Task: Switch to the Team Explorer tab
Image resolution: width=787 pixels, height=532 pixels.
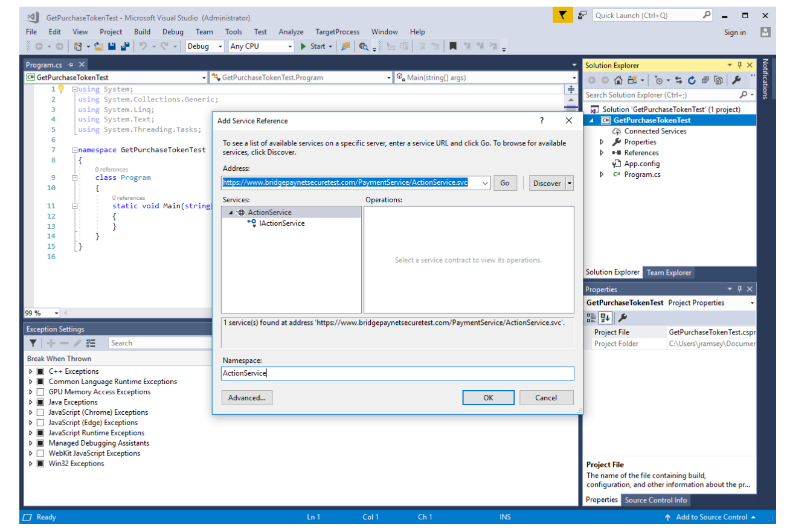Action: click(669, 272)
